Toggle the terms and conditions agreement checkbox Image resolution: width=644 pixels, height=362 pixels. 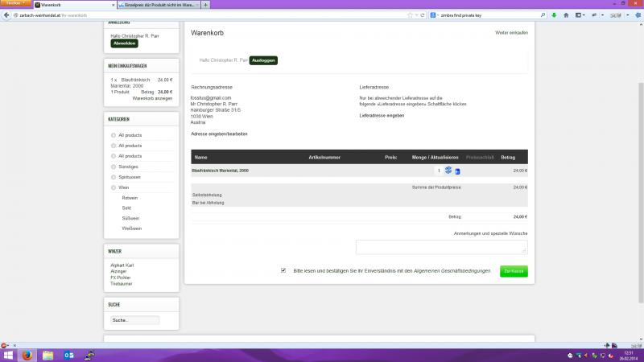tap(283, 270)
